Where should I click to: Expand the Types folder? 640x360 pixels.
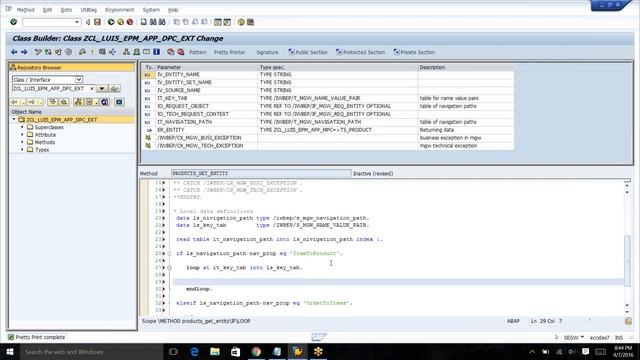[22, 150]
